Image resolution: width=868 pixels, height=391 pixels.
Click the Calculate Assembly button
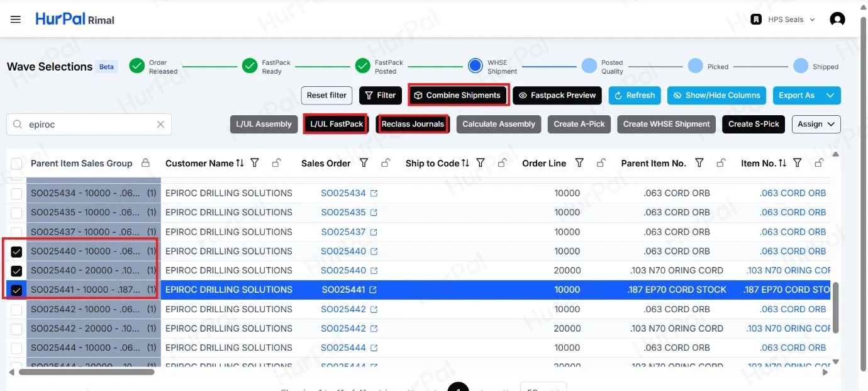[x=499, y=124]
